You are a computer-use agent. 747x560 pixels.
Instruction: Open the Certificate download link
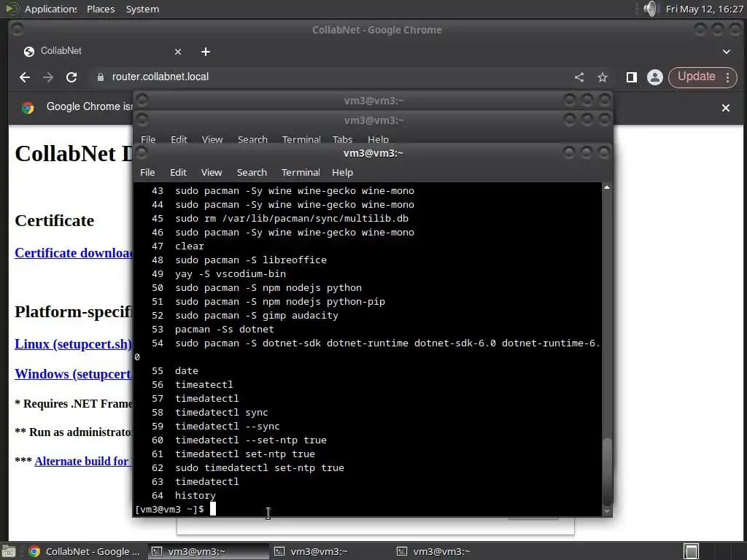pos(74,253)
